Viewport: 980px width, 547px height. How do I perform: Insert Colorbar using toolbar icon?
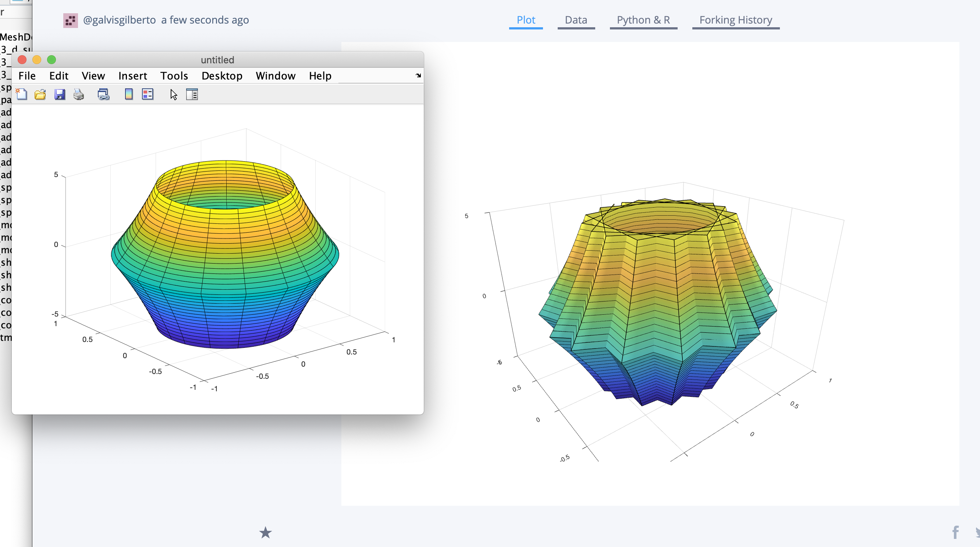click(x=129, y=94)
